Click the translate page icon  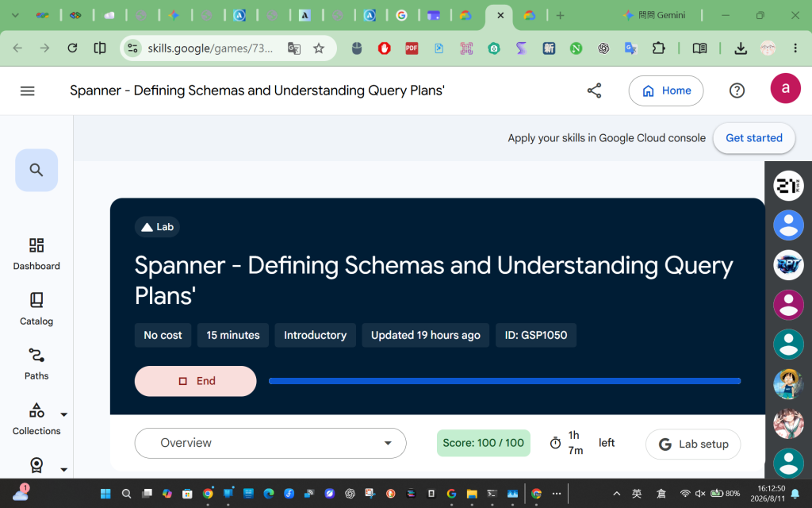coord(293,48)
